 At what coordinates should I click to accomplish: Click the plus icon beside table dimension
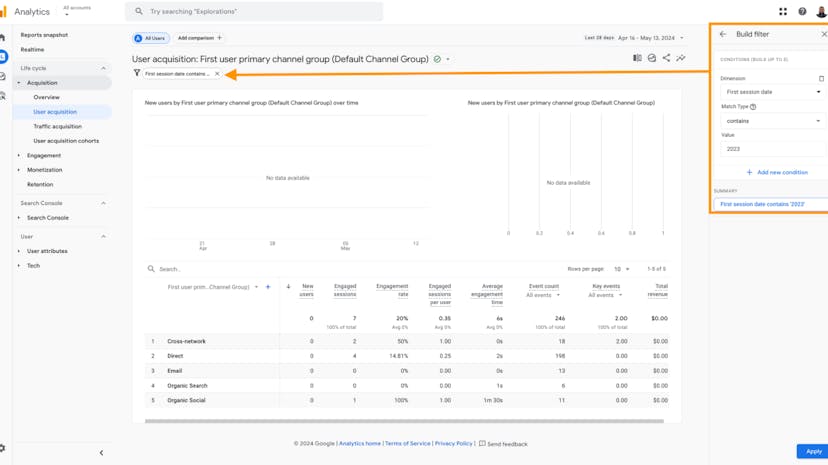(268, 287)
